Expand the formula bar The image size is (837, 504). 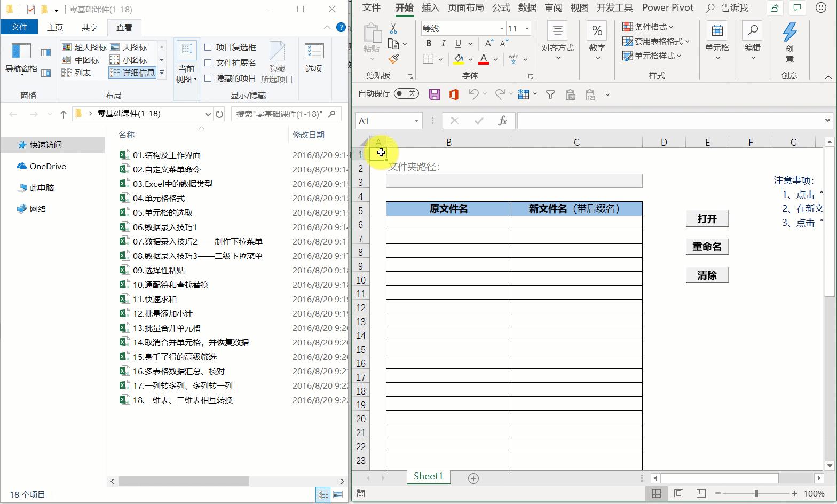tap(827, 121)
